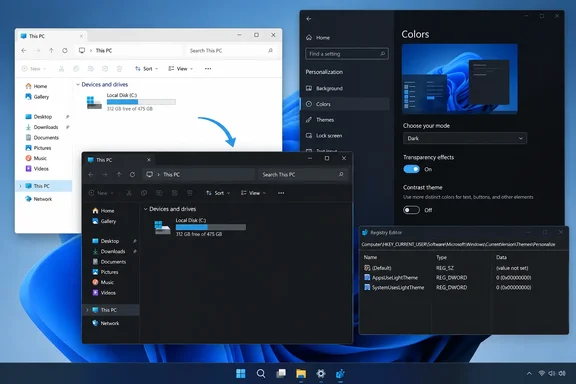Viewport: 576px width, 384px height.
Task: Open Sort dropdown in dark Explorer
Action: point(218,193)
